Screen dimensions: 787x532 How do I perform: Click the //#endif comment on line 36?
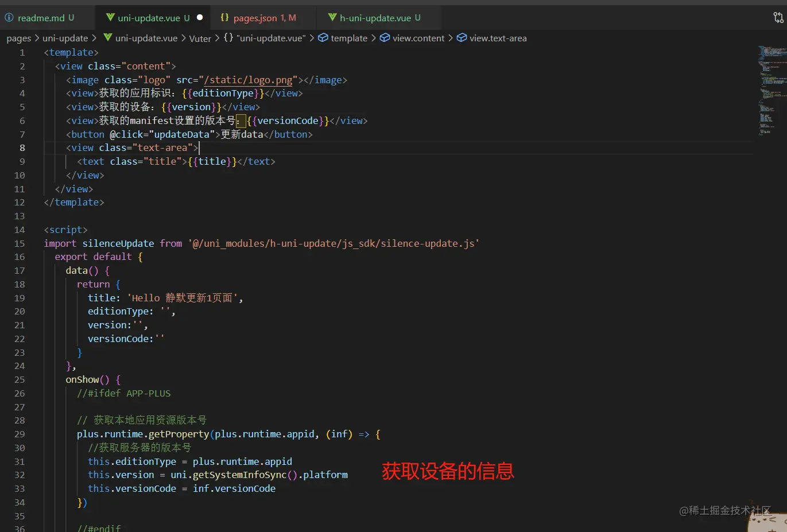99,528
